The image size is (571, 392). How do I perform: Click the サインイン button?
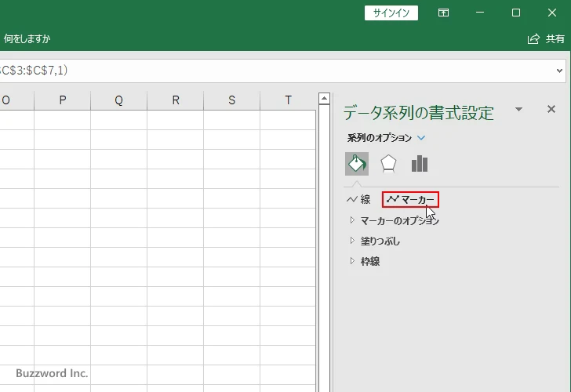[391, 13]
